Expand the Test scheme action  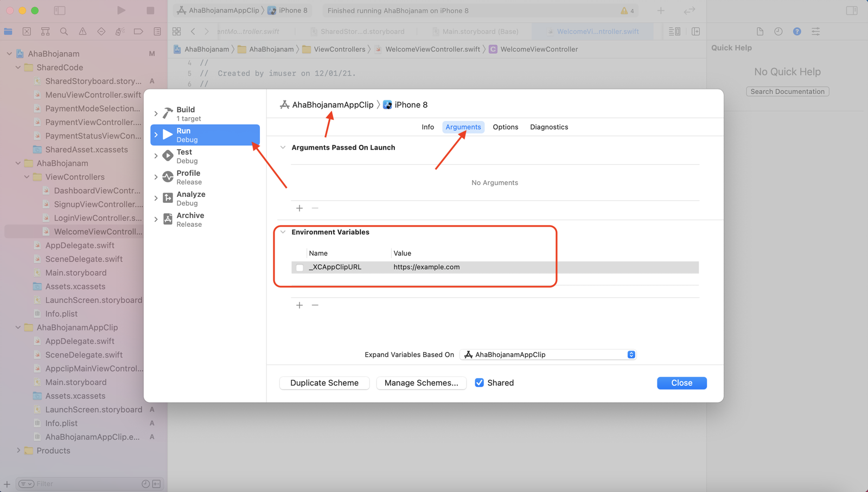tap(156, 156)
